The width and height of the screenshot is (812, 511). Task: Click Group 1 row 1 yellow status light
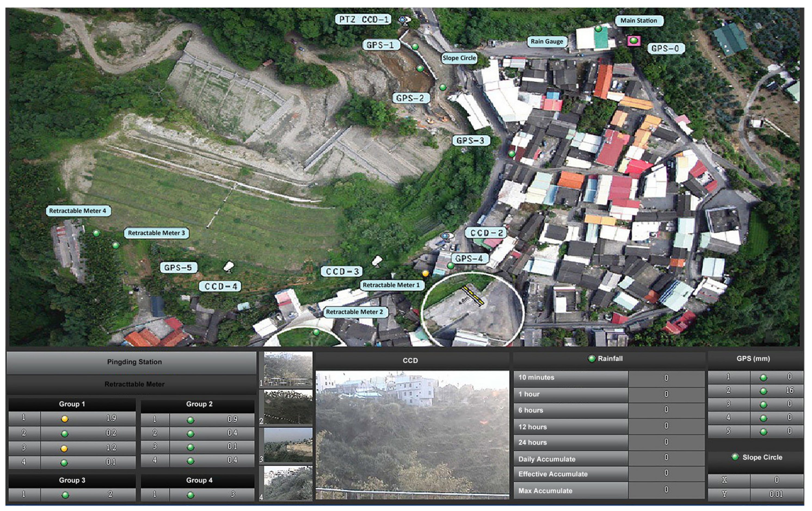(65, 419)
